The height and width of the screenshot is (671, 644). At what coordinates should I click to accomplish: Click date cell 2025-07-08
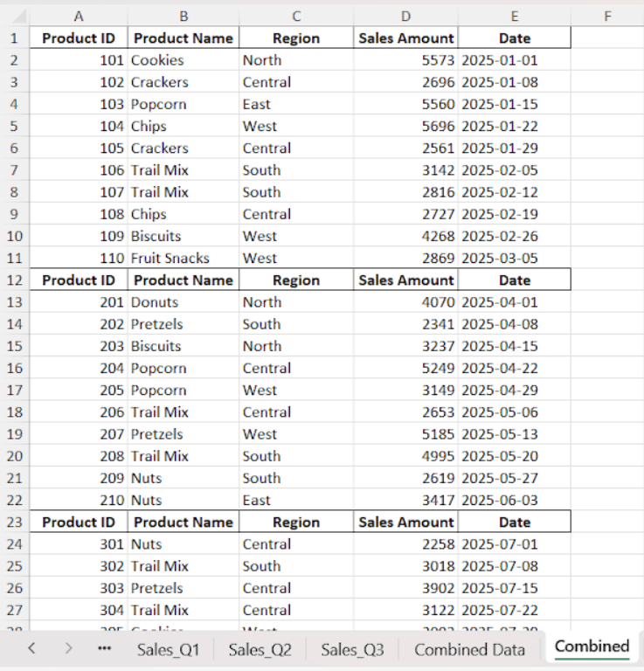click(515, 566)
